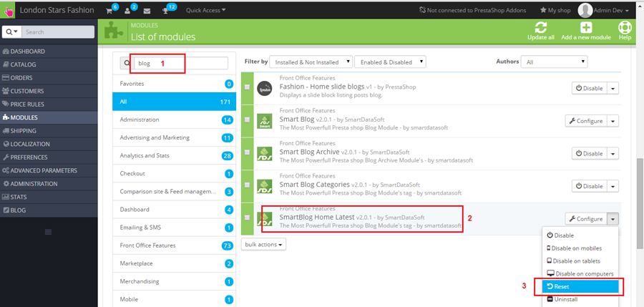Tick the Smart Blog Categories checkbox

click(x=247, y=185)
